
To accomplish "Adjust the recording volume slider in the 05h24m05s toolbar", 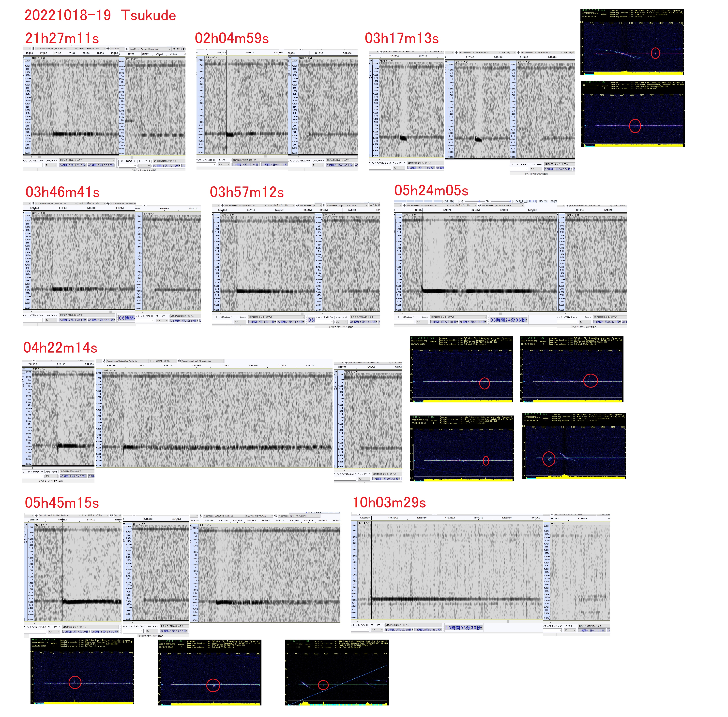I will tap(479, 201).
